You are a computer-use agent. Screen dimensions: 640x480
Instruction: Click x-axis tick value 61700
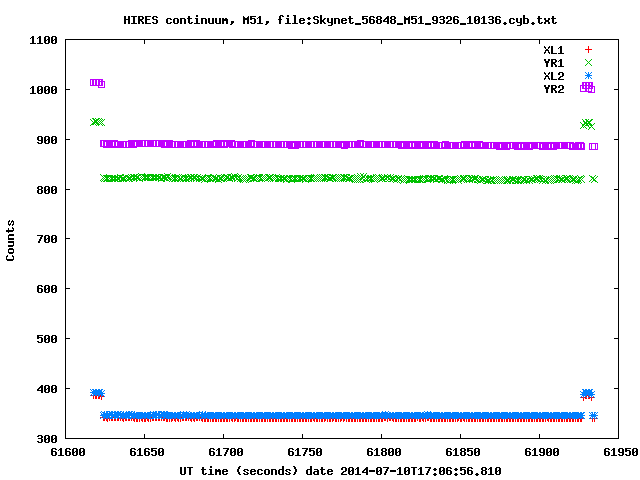pos(226,452)
